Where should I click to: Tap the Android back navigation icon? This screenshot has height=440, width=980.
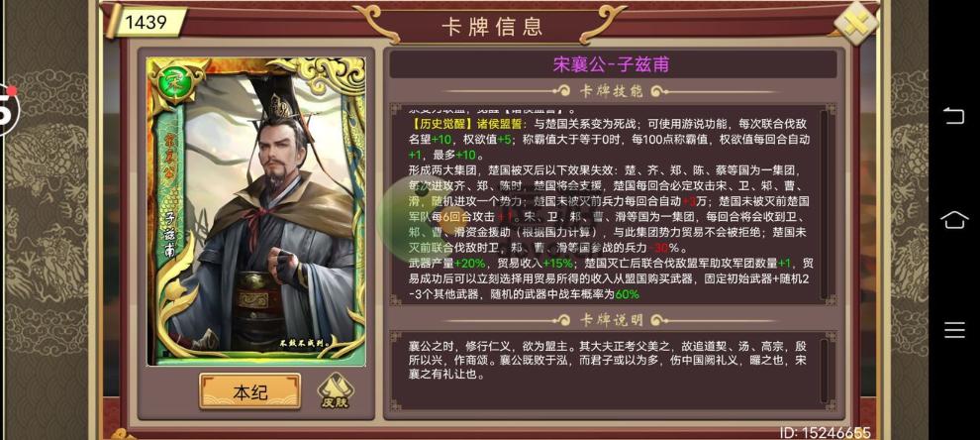coord(953,116)
